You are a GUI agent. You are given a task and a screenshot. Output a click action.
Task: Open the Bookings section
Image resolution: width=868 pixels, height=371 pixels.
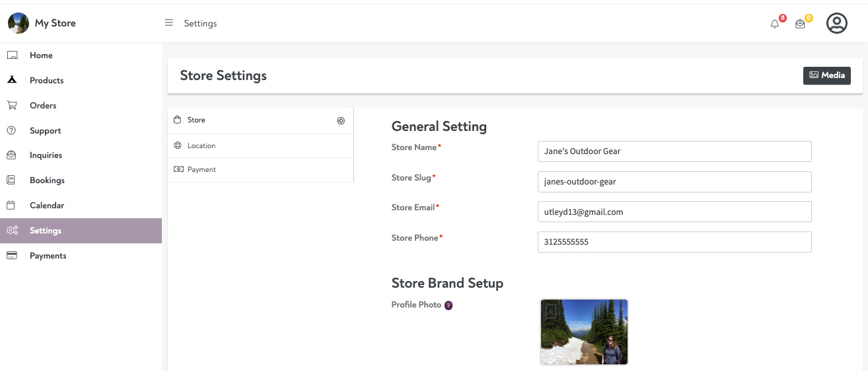[x=47, y=181]
